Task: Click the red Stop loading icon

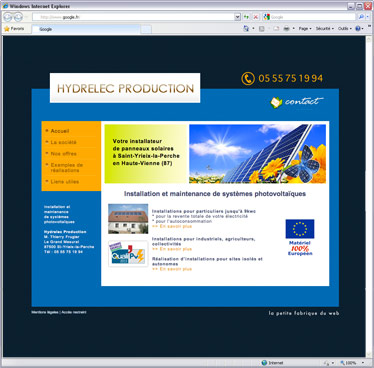Action: point(256,17)
